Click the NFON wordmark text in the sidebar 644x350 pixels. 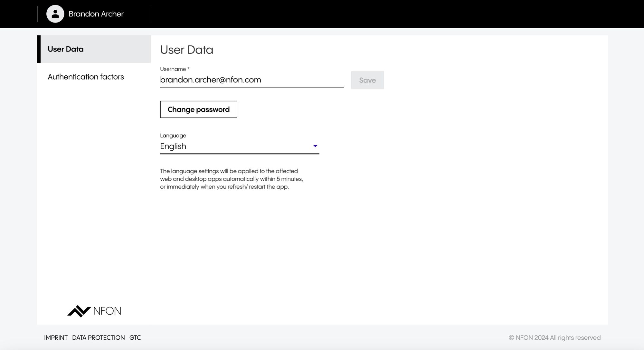(x=107, y=311)
